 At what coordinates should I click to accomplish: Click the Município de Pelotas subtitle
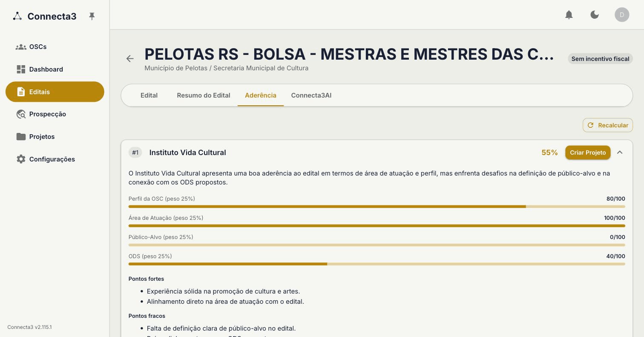pyautogui.click(x=227, y=68)
